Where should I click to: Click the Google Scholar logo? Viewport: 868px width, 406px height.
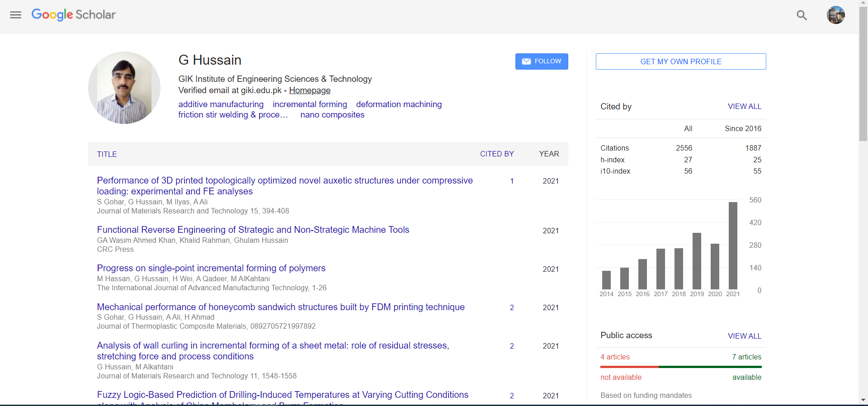(x=74, y=15)
